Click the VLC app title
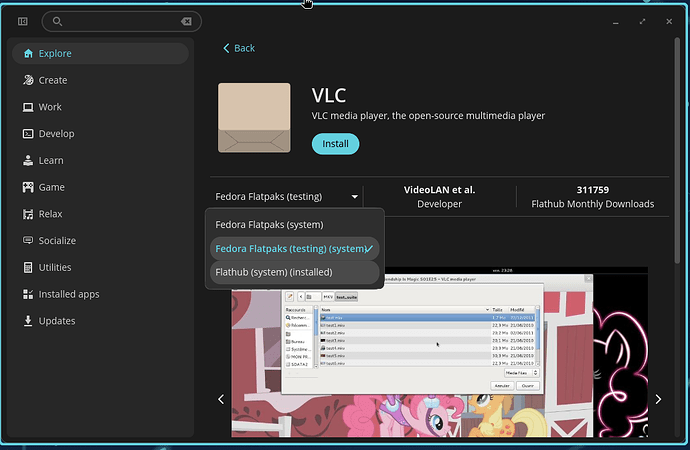The width and height of the screenshot is (690, 450). coord(329,95)
